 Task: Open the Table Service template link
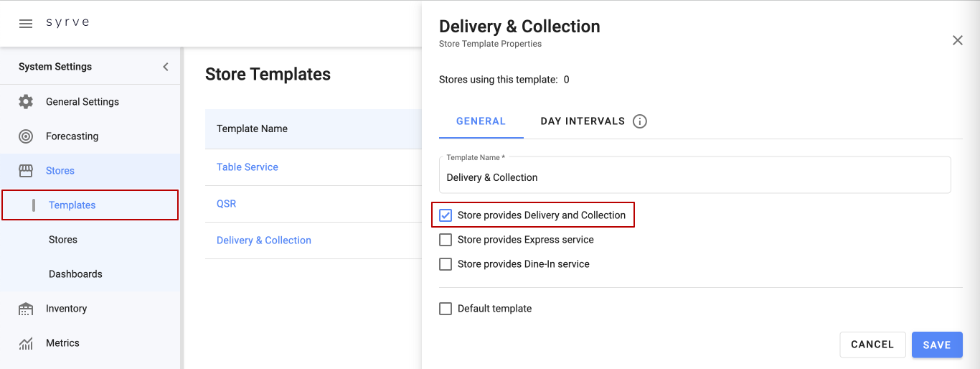(x=248, y=167)
